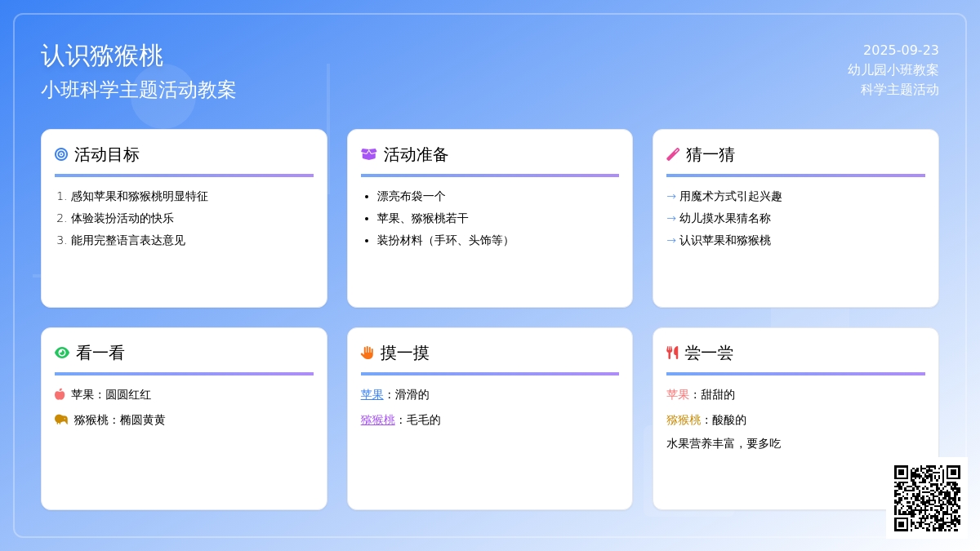Click the orange hand icon beside 摸一摸
The width and height of the screenshot is (980, 551).
[x=367, y=353]
